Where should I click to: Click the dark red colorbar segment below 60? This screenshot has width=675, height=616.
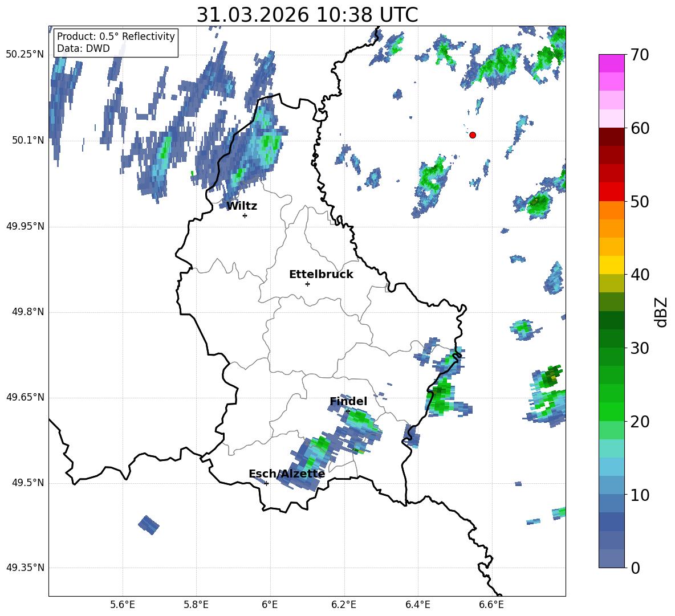(611, 137)
